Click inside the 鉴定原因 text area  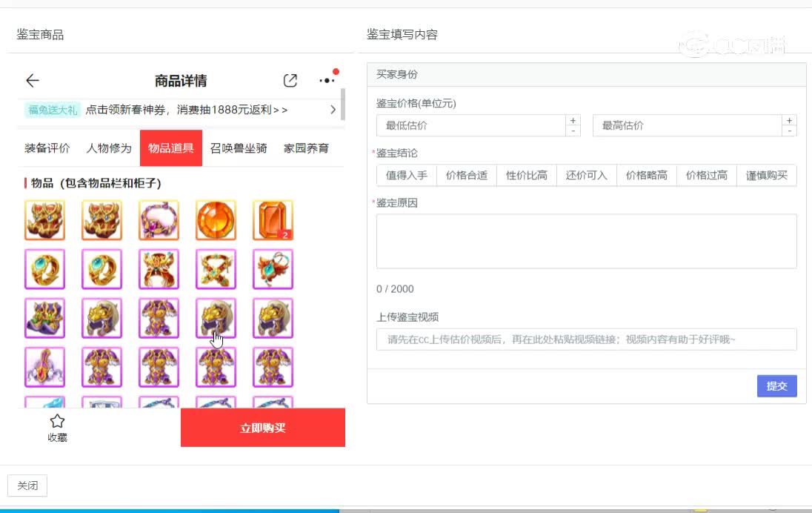coord(587,242)
